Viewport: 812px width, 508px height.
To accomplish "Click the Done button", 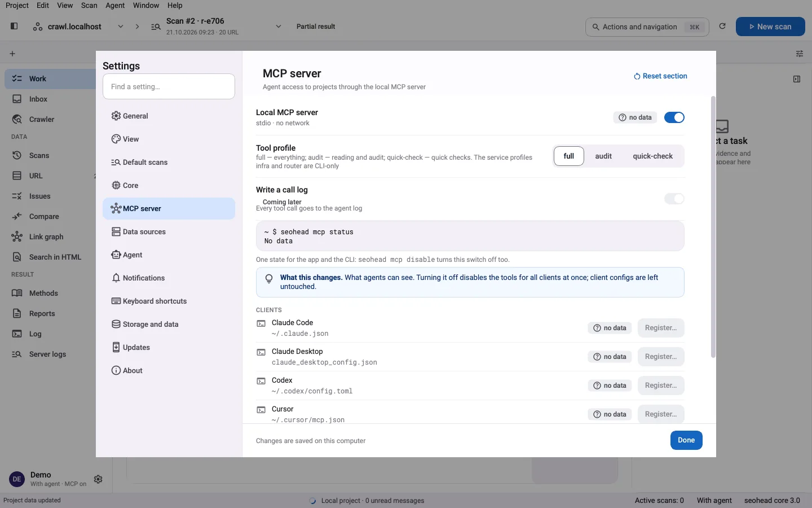I will click(x=686, y=440).
